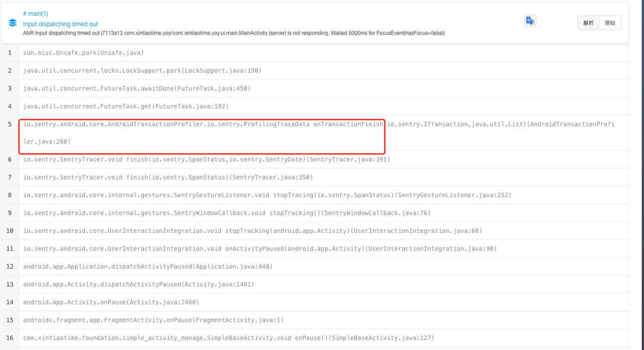644x350 pixels.
Task: Click the ANR description text under the title
Action: coord(231,33)
